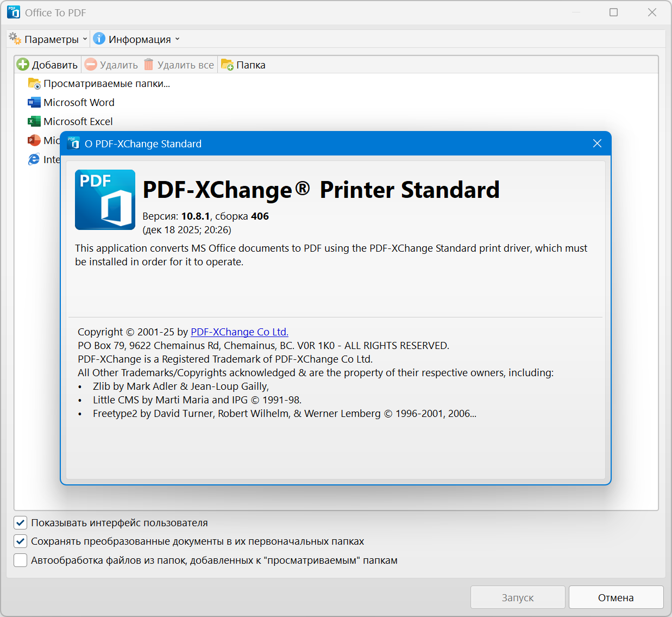This screenshot has height=617, width=672.
Task: Click the watched folders (Просматриваемые папки) icon
Action: click(x=34, y=84)
